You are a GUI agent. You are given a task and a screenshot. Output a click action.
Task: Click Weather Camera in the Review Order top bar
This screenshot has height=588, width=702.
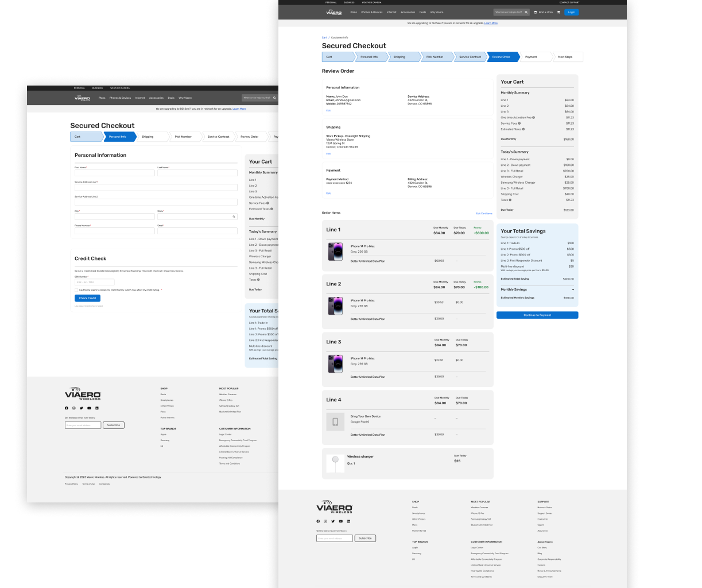click(371, 2)
